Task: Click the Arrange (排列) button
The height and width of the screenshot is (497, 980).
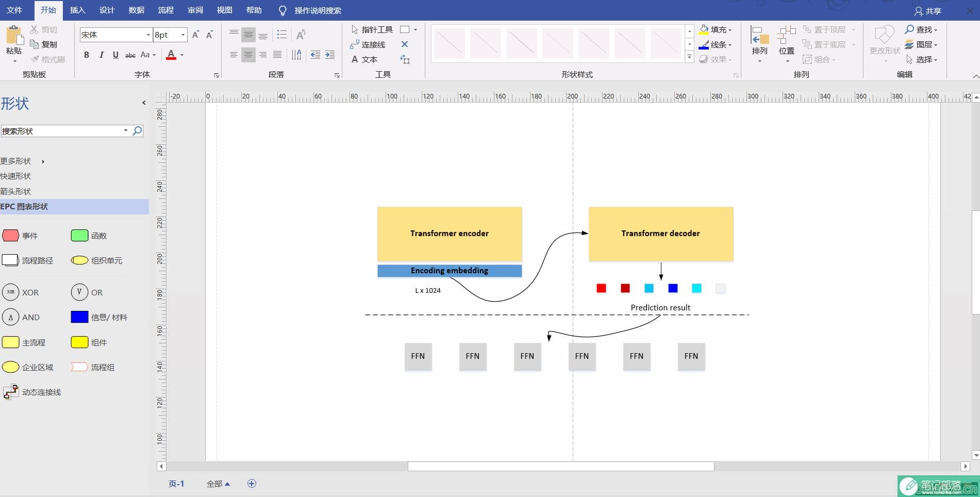Action: 759,44
